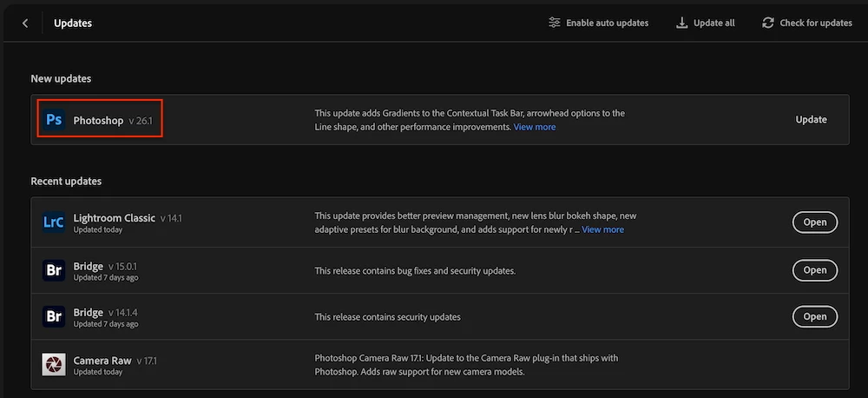Viewport: 868px width, 398px height.
Task: Click the Photoshop app icon
Action: 54,120
